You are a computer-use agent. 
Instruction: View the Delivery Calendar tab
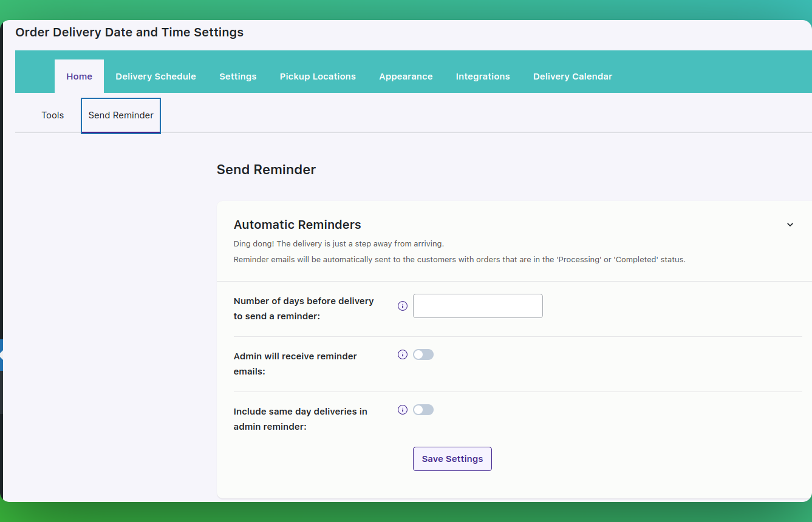click(x=572, y=76)
